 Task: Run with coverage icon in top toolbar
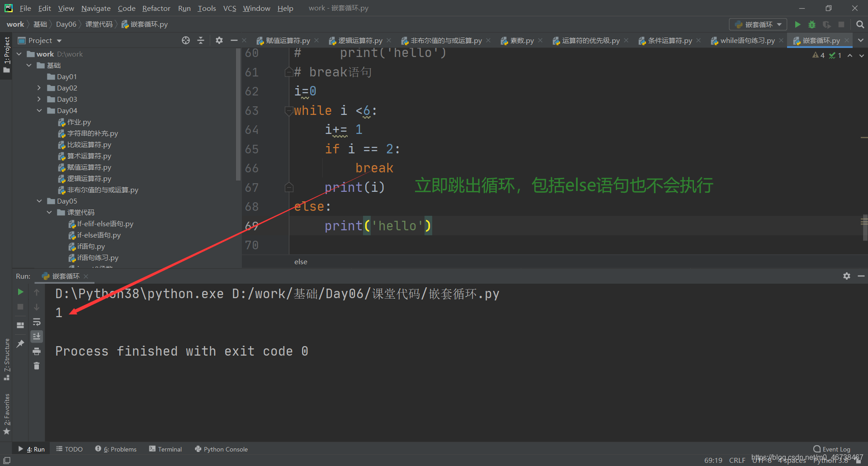point(826,24)
